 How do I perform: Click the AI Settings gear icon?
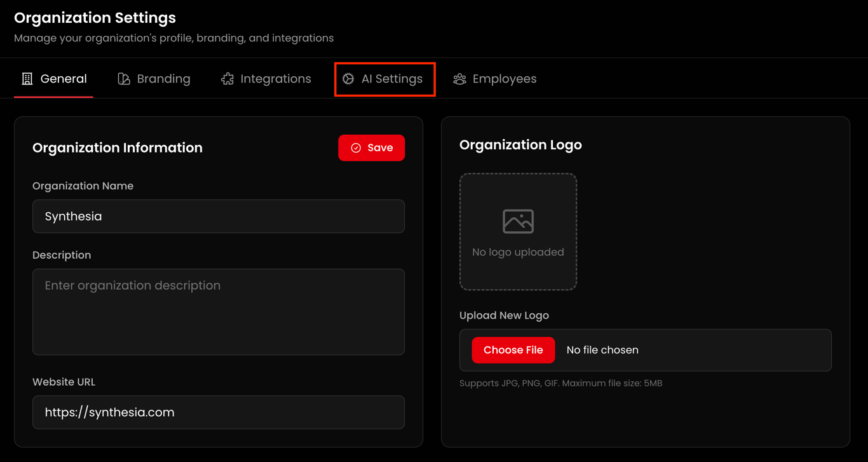pos(348,79)
